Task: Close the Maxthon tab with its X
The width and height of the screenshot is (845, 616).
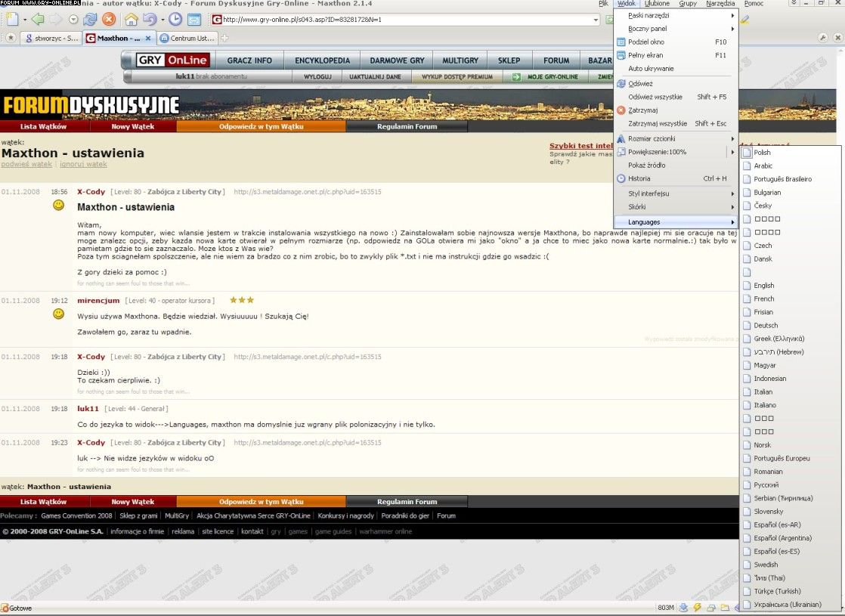Action: click(148, 39)
